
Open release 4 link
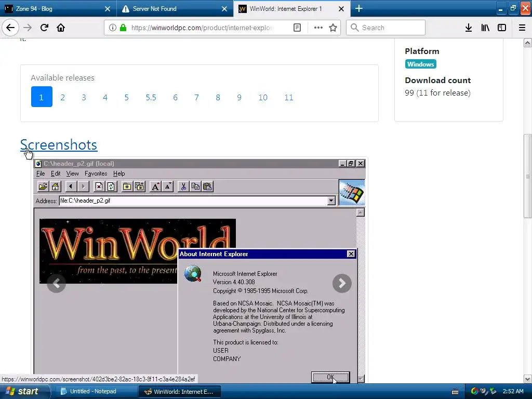point(105,97)
